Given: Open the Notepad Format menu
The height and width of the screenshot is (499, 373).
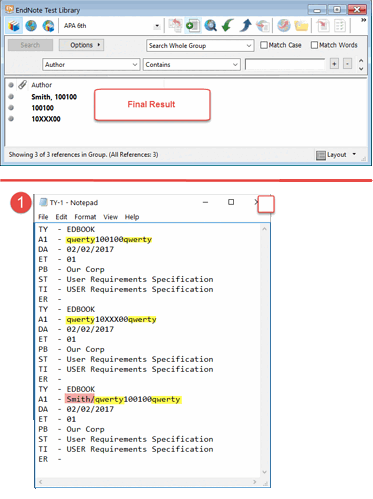Looking at the screenshot, I should [x=85, y=217].
